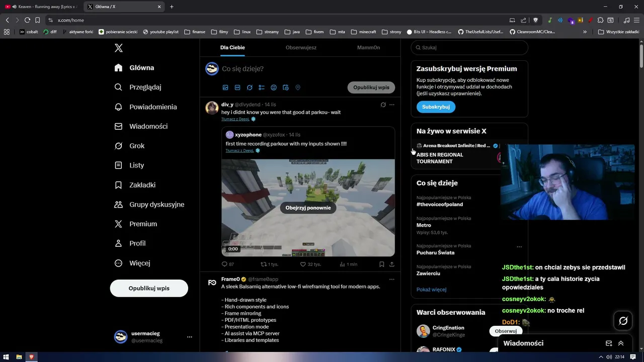Screen dimensions: 644x362
Task: Open the 'minecraft' bookmarks folder
Action: (363, 32)
